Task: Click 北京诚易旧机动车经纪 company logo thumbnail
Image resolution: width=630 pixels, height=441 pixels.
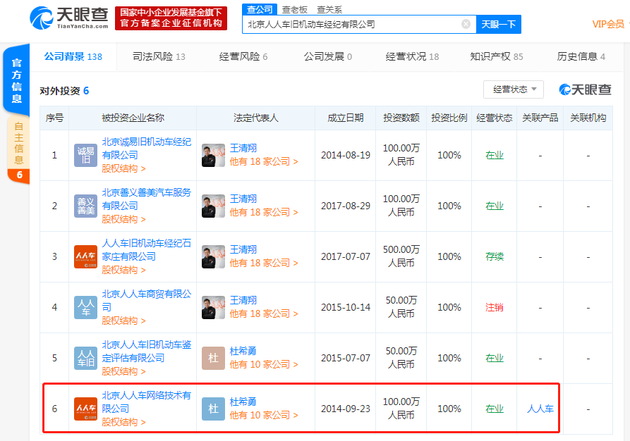Action: click(85, 155)
